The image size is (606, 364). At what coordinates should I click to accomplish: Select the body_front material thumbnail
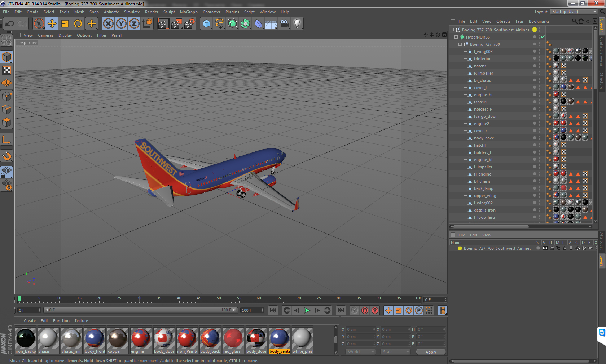click(95, 341)
